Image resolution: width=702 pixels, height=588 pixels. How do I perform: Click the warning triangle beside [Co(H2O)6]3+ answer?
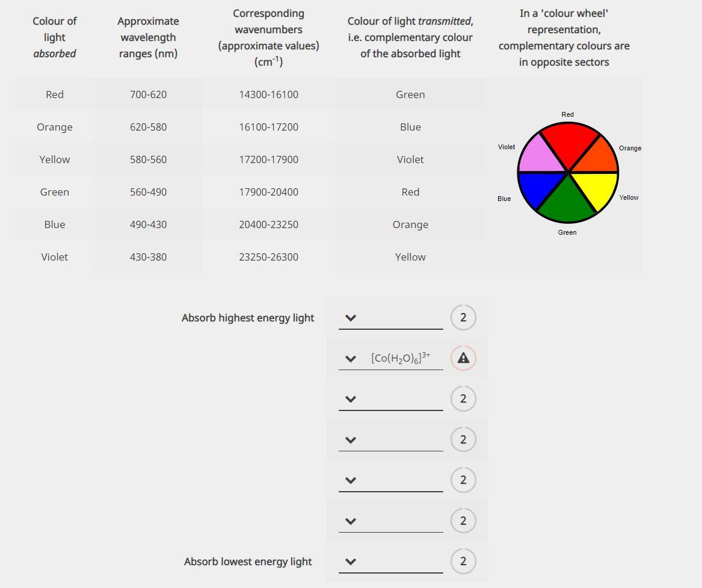point(463,358)
